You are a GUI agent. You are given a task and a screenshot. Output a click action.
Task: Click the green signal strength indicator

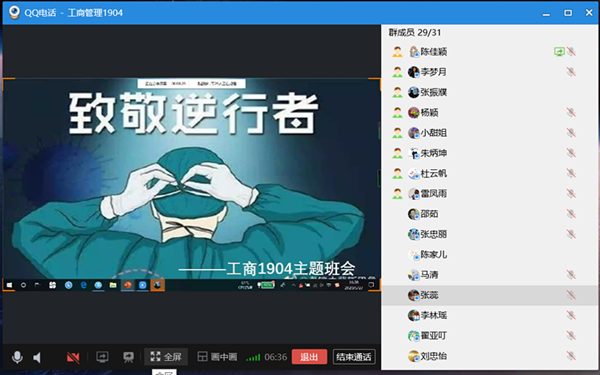(x=253, y=357)
